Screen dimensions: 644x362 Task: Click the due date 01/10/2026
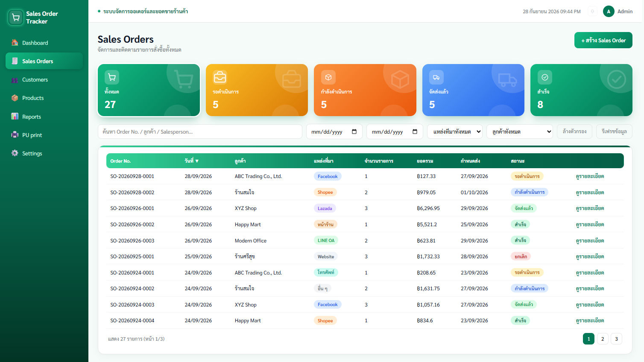[474, 193]
